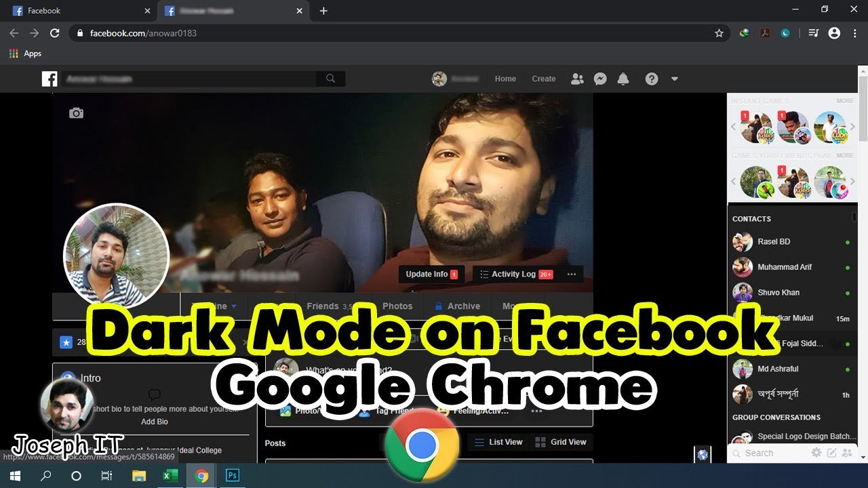Screen dimensions: 868x488
Task: Open the Notifications bell
Action: (x=623, y=79)
